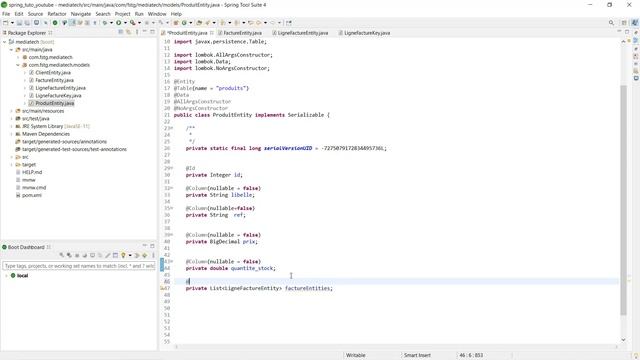Minimize the Package Explorer panel
This screenshot has height=360, width=640.
click(144, 32)
